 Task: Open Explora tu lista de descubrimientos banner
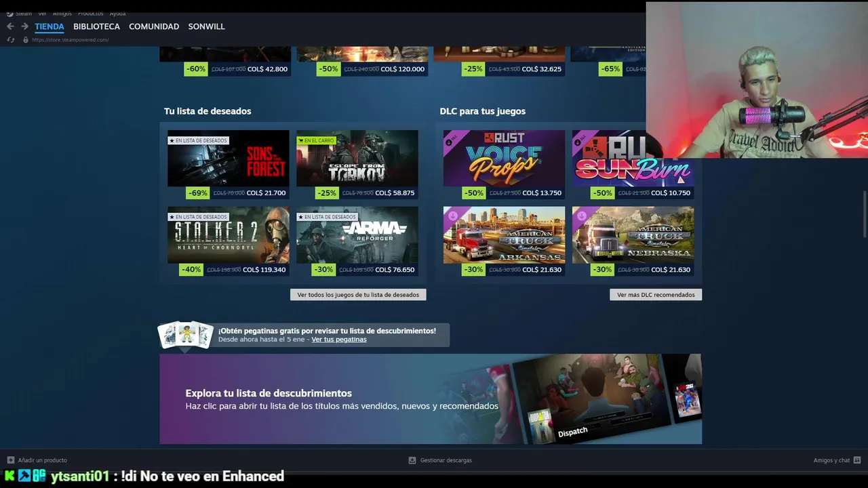point(431,399)
